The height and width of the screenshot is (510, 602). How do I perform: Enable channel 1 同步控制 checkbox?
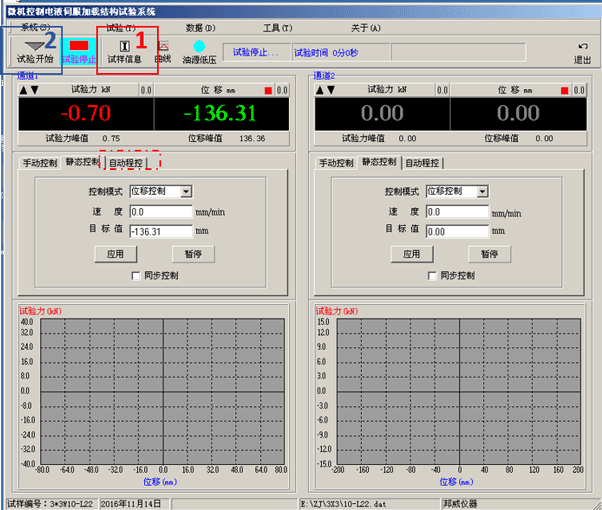pyautogui.click(x=136, y=276)
